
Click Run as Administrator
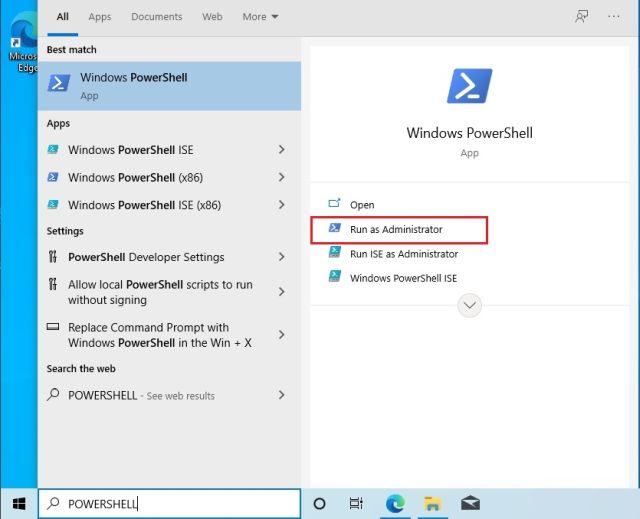(x=396, y=229)
